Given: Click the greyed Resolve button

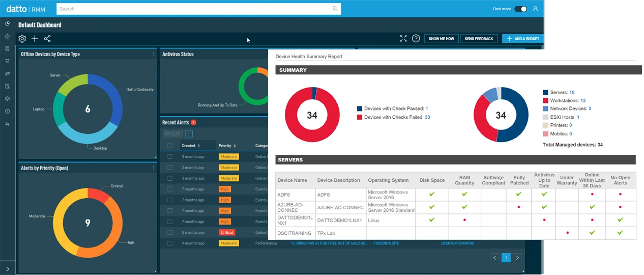Looking at the screenshot, I should click(x=172, y=134).
